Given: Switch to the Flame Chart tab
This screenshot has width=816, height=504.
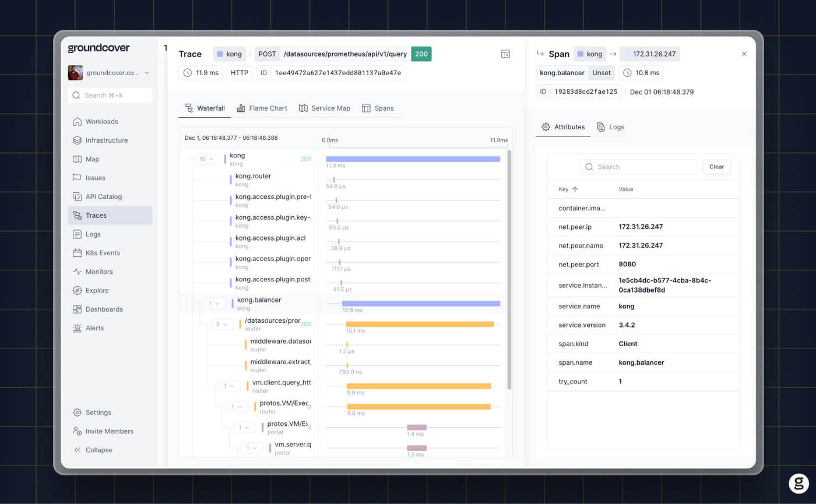Looking at the screenshot, I should coord(262,108).
